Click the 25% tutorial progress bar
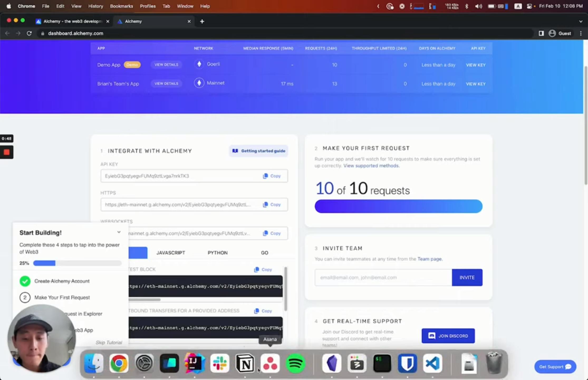This screenshot has height=380, width=588. click(77, 263)
